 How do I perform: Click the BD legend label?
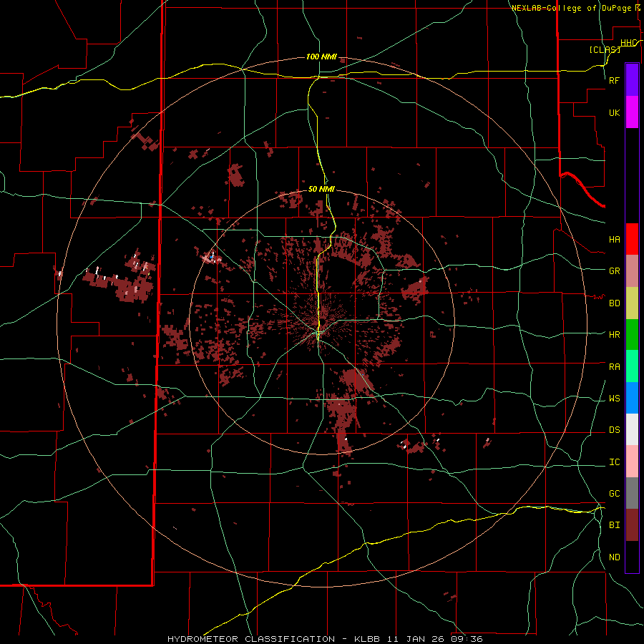tap(614, 303)
